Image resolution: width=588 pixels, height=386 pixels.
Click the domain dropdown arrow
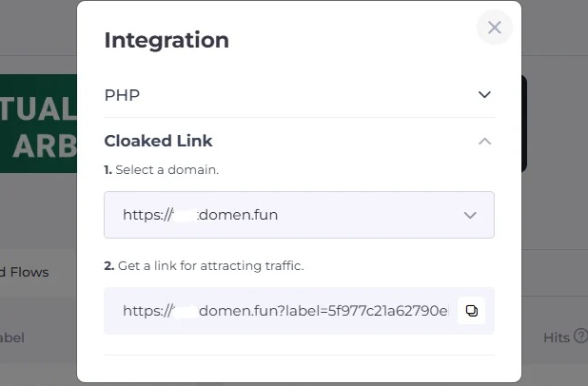click(x=470, y=216)
